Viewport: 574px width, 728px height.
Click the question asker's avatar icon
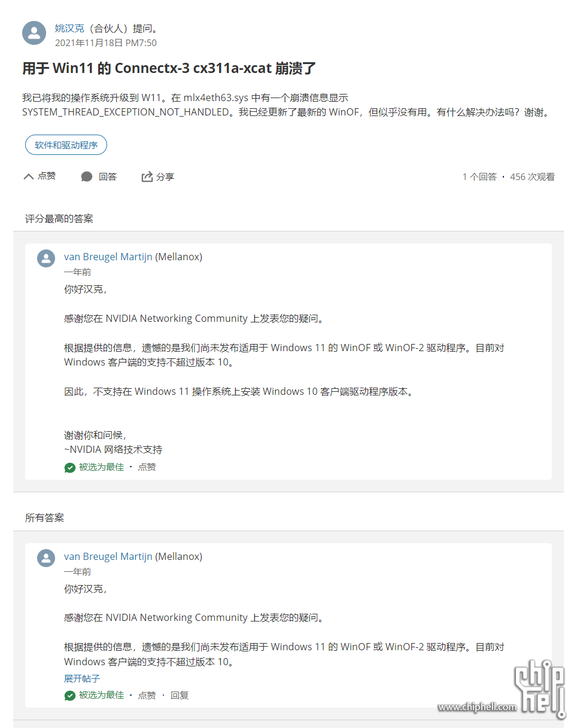click(x=34, y=33)
